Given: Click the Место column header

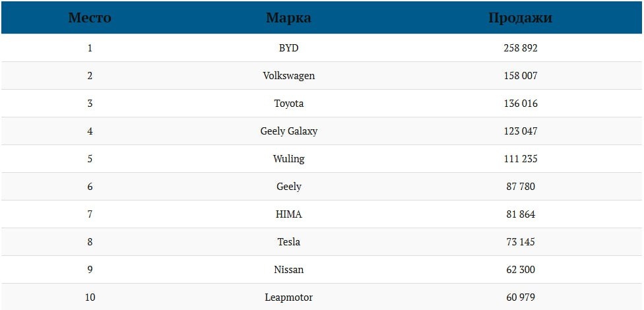Looking at the screenshot, I should point(90,18).
